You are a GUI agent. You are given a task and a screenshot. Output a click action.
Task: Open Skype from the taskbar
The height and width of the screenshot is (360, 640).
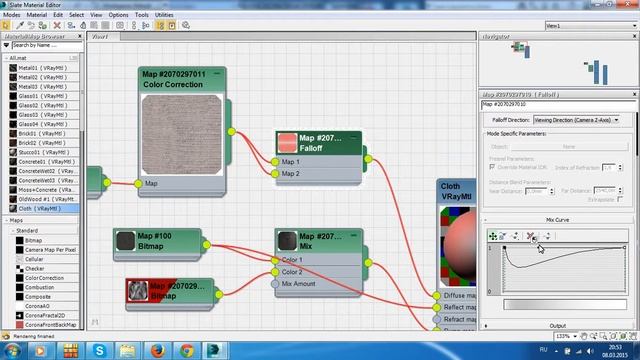click(99, 351)
